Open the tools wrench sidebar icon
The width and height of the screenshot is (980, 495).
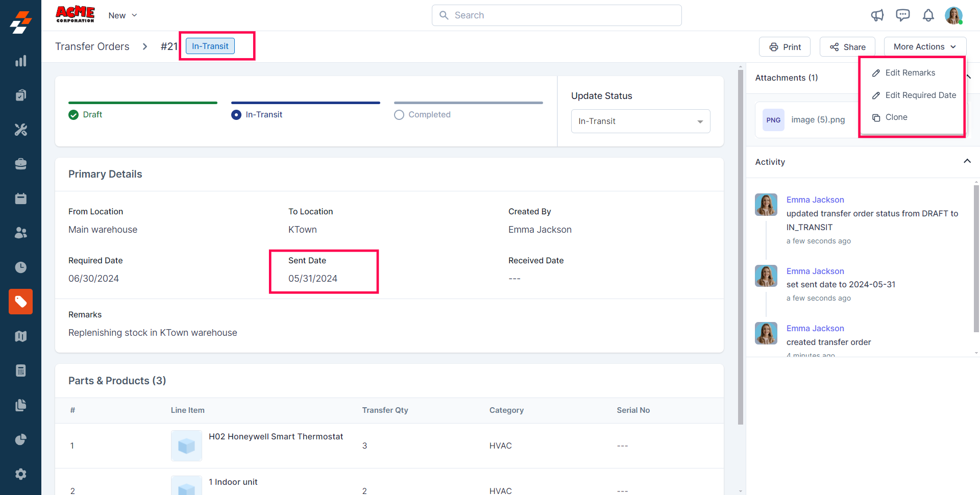click(20, 130)
